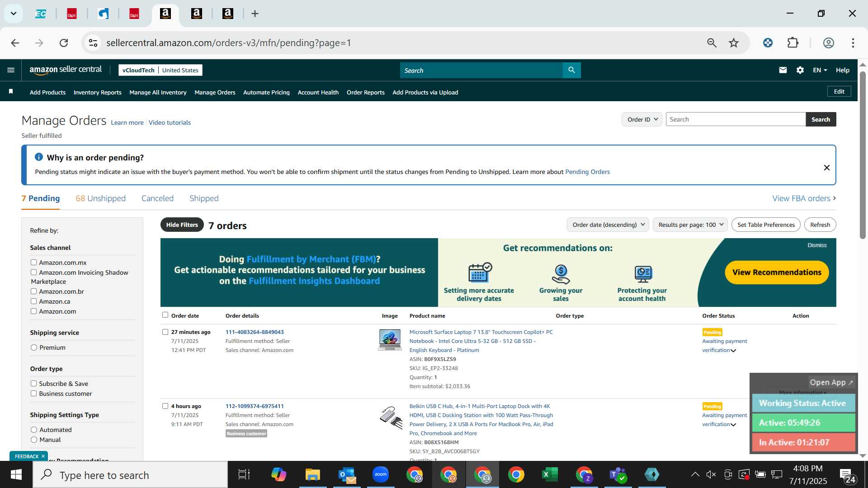Viewport: 868px width, 488px height.
Task: Check the Business customer order type
Action: [x=33, y=393]
